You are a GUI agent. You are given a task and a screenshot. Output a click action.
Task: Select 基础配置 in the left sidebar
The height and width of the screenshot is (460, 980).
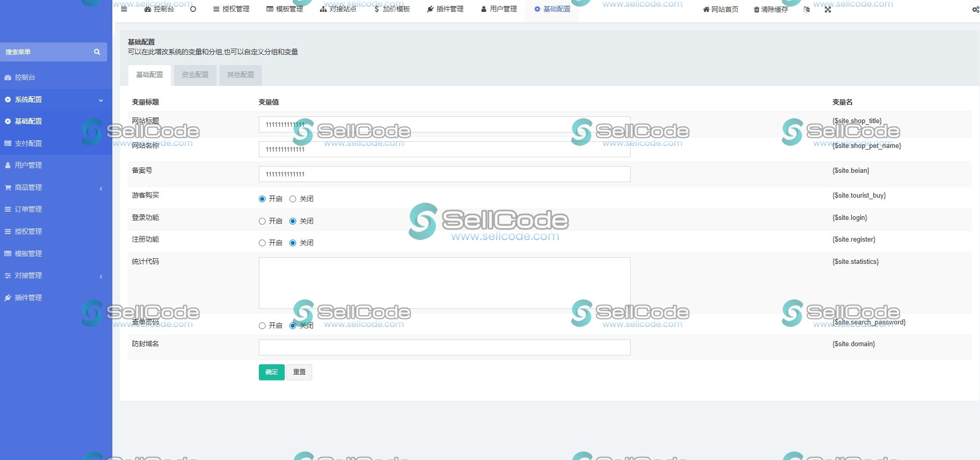(56, 121)
